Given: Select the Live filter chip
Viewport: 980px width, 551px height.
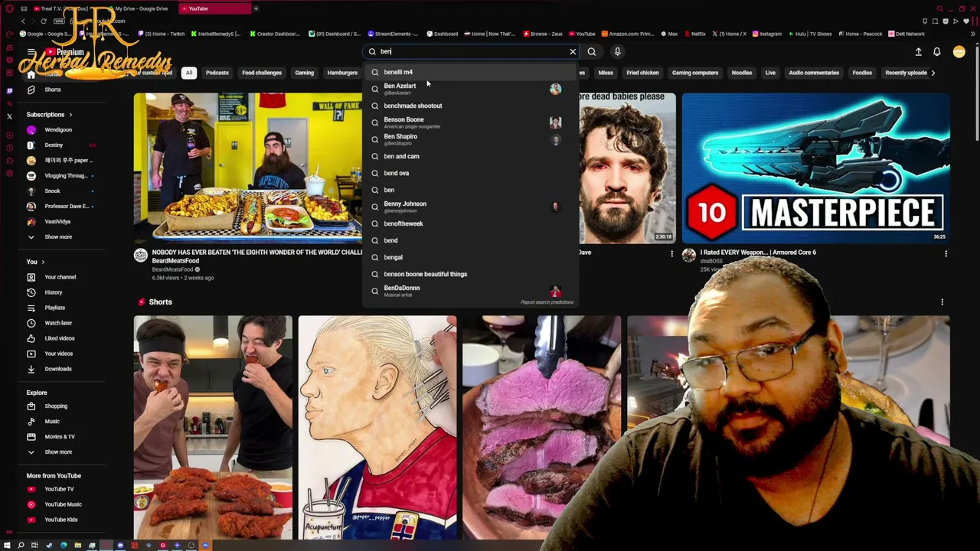Looking at the screenshot, I should tap(770, 73).
